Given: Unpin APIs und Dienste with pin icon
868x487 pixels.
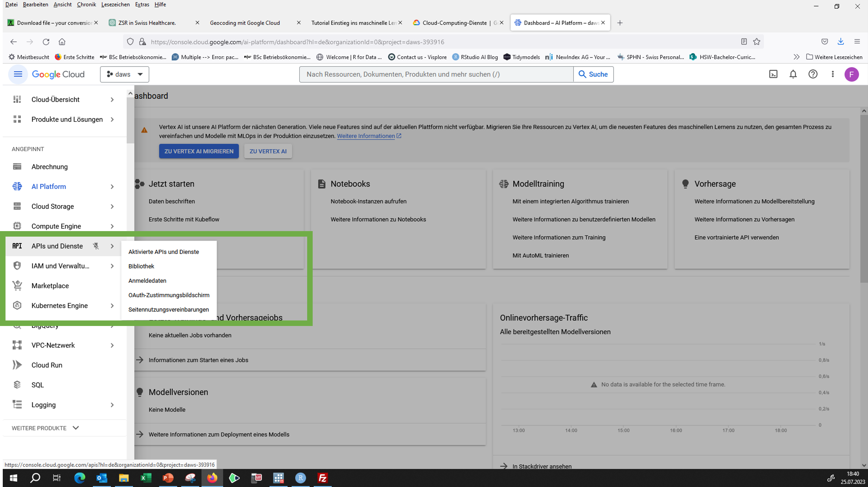Looking at the screenshot, I should pos(96,246).
